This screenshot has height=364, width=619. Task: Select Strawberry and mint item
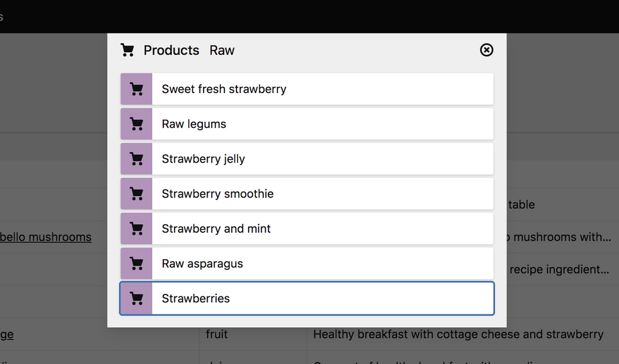click(x=322, y=229)
